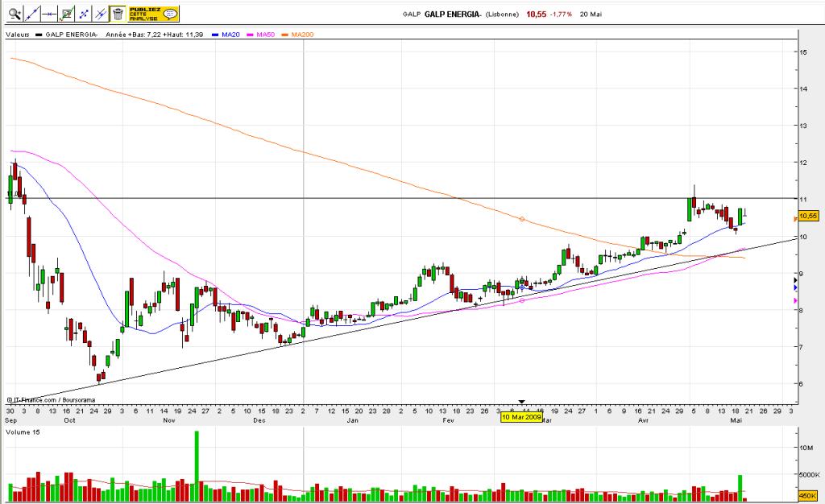The image size is (825, 504).
Task: Click the IT-Finance.com / Boursorama credit link
Action: tap(52, 400)
